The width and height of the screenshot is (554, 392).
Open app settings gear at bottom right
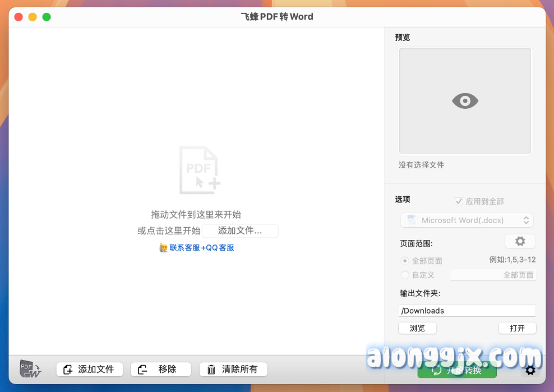pos(530,370)
